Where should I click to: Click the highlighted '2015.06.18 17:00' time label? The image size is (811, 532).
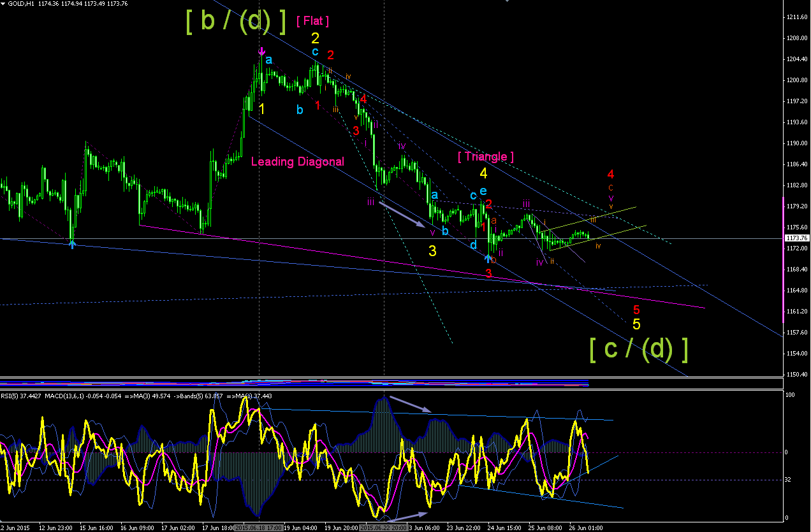[258, 528]
